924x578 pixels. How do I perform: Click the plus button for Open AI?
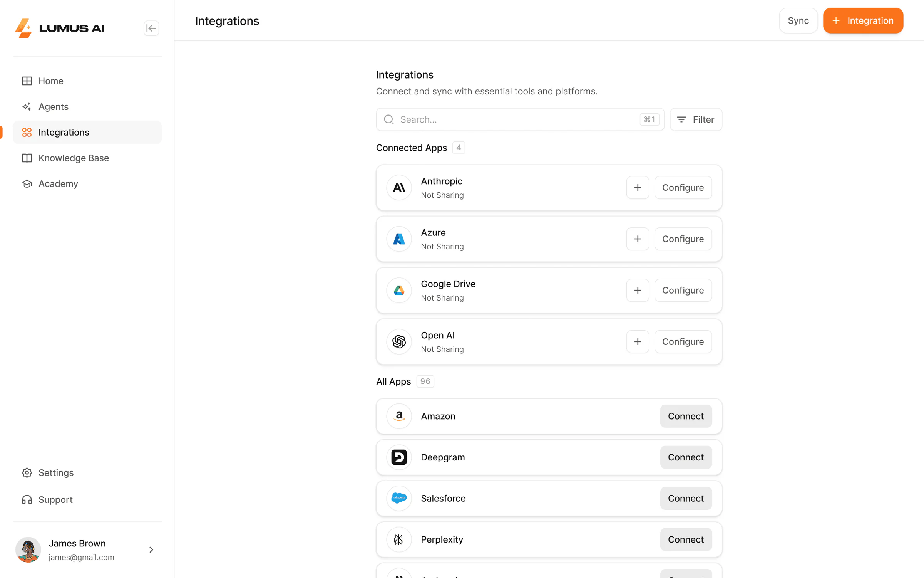coord(638,342)
